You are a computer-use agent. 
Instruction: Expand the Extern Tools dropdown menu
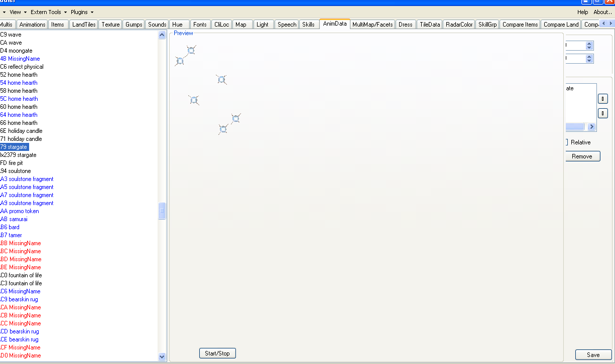tap(49, 12)
